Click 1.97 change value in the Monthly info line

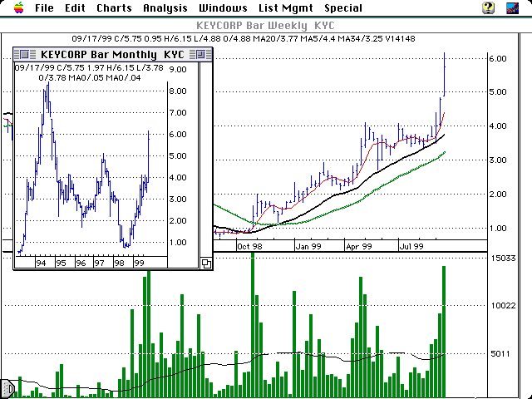(x=96, y=68)
